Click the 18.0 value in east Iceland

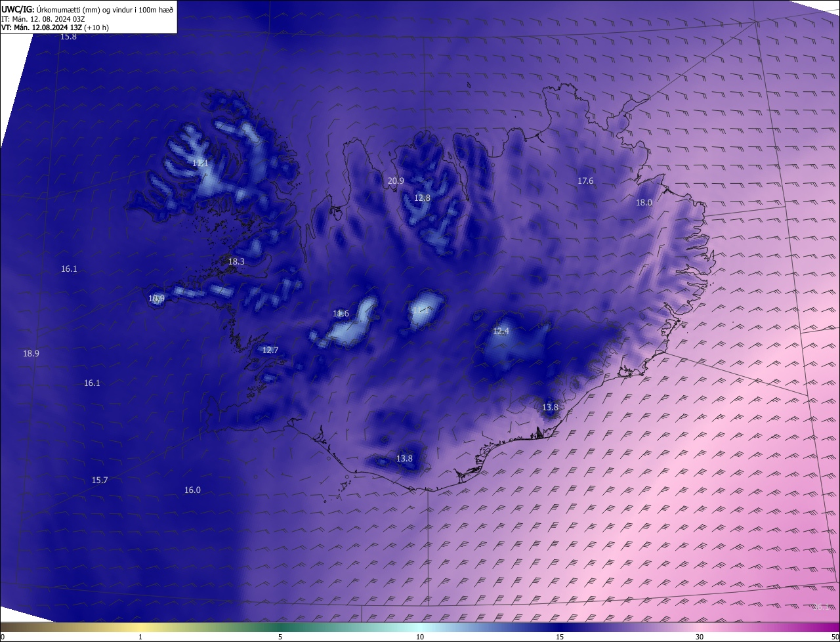tap(644, 203)
